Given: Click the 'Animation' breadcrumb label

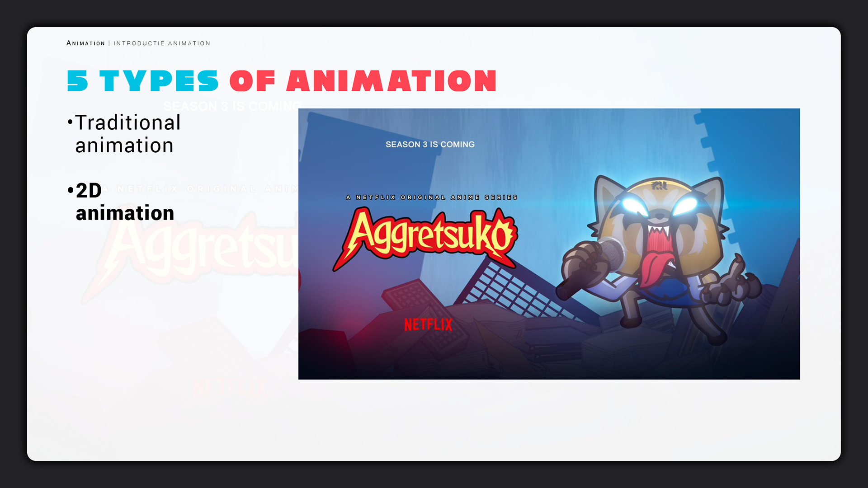Looking at the screenshot, I should point(85,43).
